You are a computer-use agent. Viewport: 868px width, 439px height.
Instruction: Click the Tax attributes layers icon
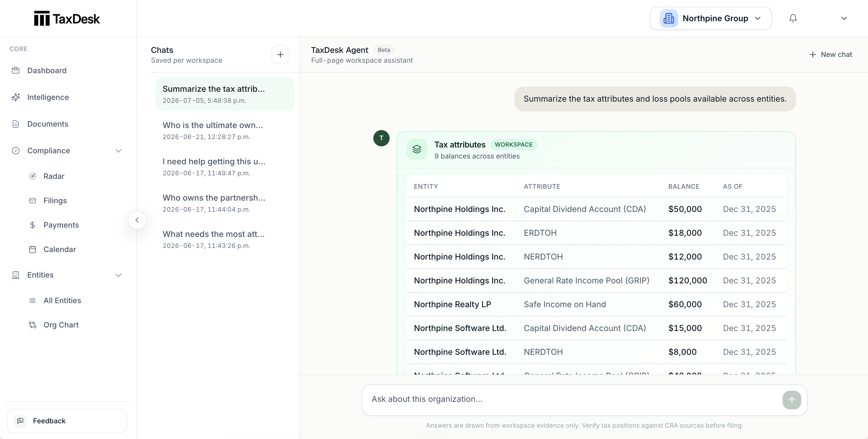417,149
